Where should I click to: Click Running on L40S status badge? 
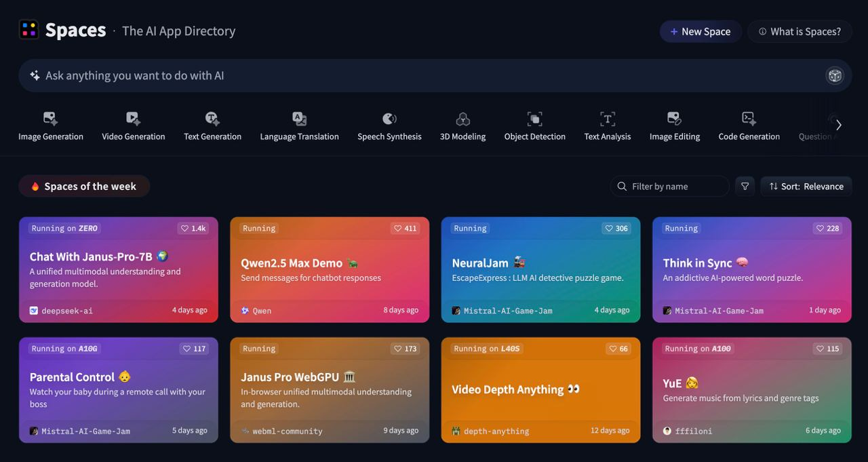pyautogui.click(x=487, y=349)
